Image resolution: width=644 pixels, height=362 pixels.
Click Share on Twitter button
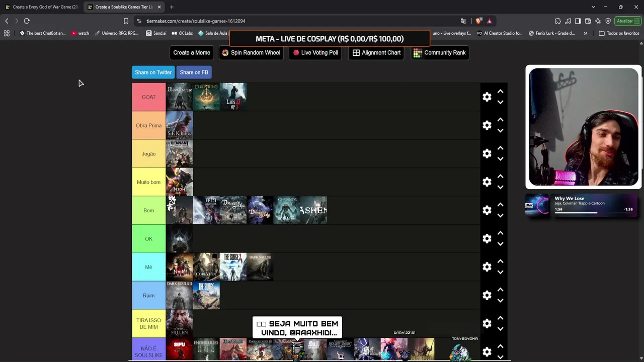click(x=153, y=72)
